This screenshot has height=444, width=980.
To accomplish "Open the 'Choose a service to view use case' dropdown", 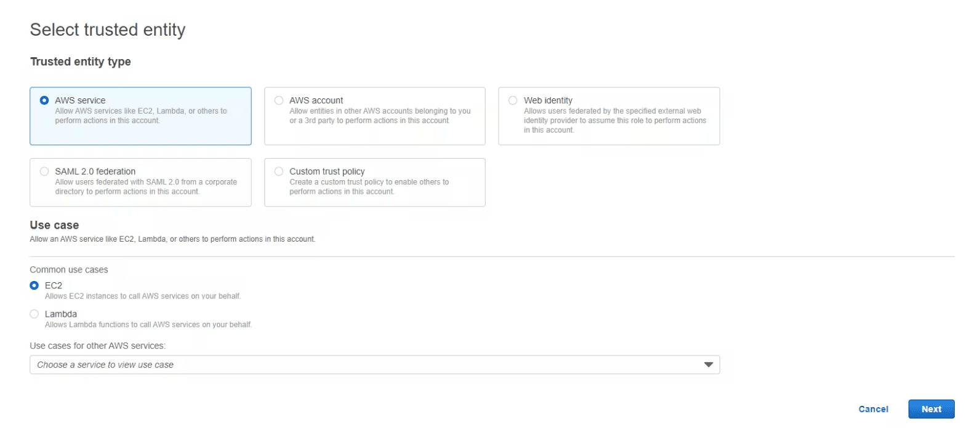I will pyautogui.click(x=374, y=365).
